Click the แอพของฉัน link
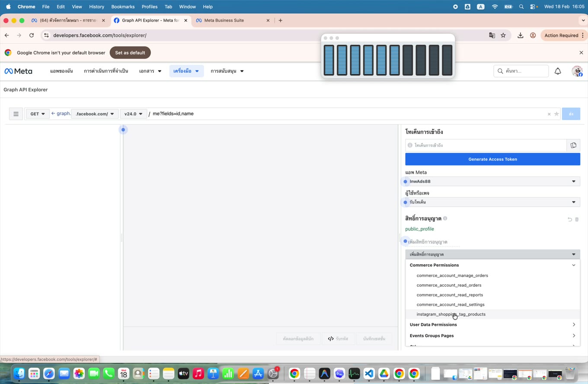Screen dimensions: 588x384 61,71
